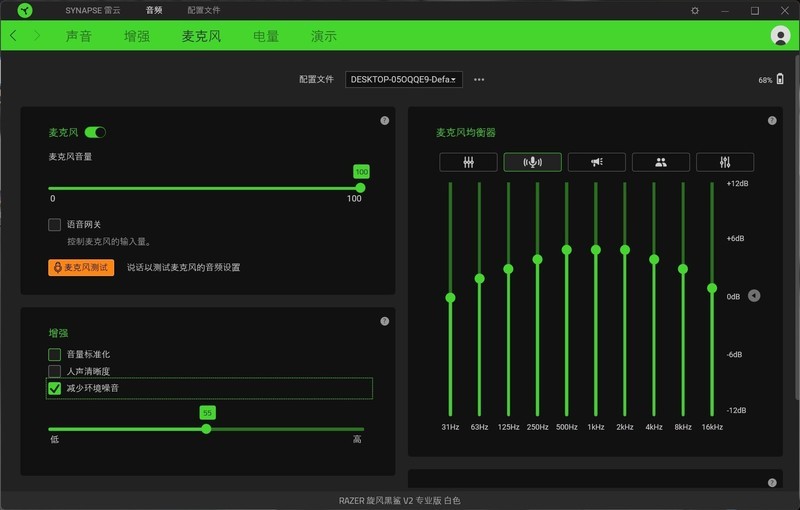
Task: Select the megaphone equalizer preset
Action: coord(596,162)
